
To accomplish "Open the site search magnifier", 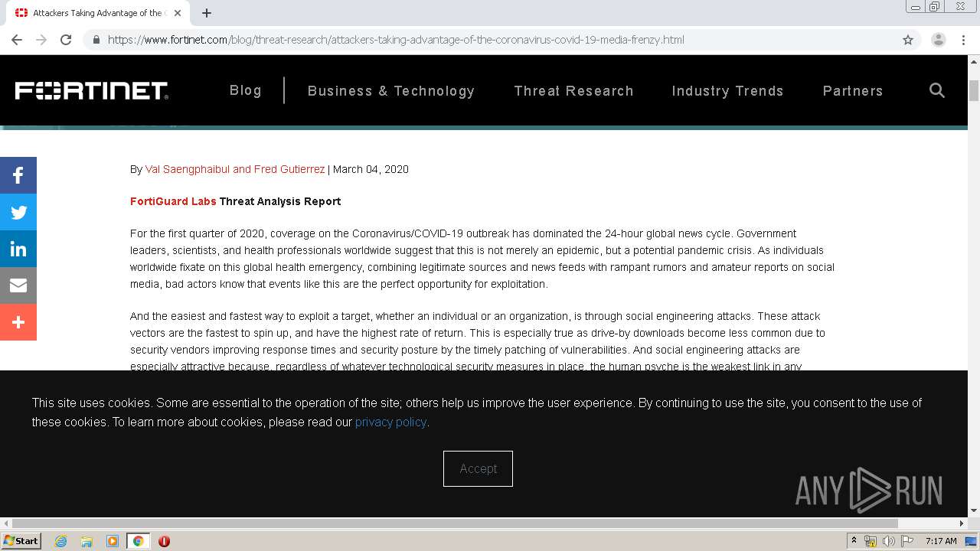I will [x=937, y=90].
